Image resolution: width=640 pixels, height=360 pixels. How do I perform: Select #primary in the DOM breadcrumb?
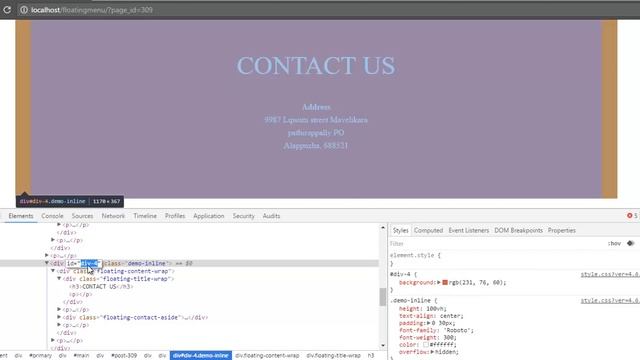pos(40,356)
